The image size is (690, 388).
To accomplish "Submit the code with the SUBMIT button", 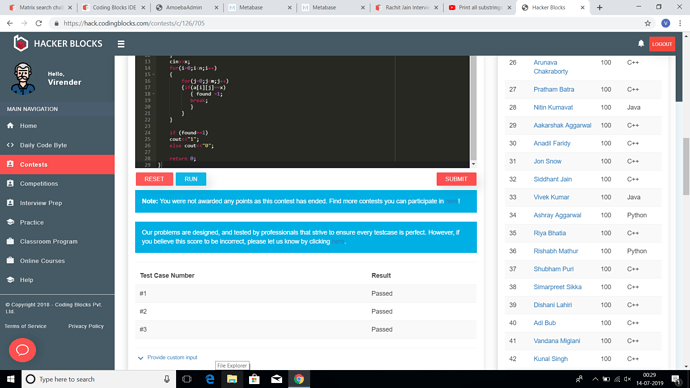I will pos(456,179).
